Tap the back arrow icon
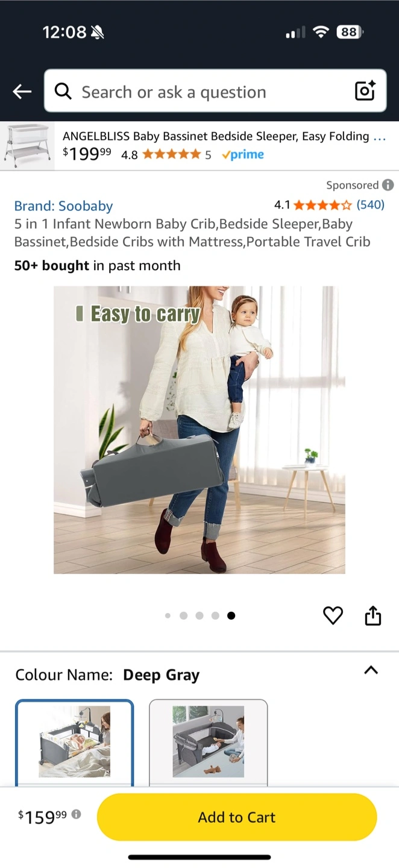 pos(22,92)
